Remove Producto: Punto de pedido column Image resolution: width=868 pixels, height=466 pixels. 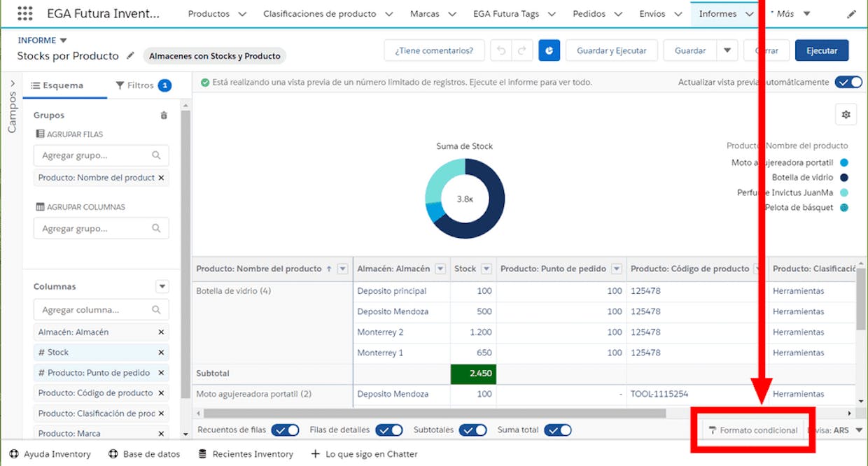point(161,373)
